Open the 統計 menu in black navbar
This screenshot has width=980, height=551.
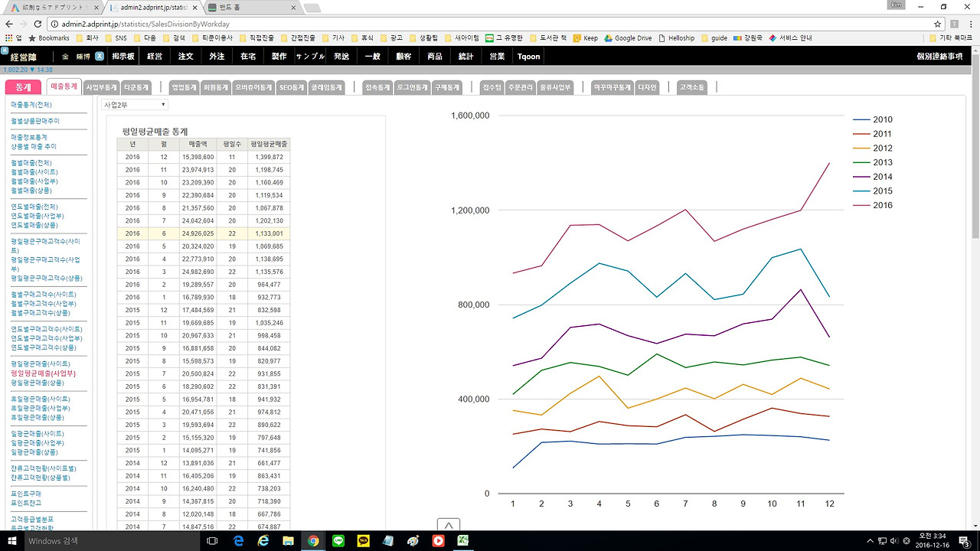pyautogui.click(x=465, y=57)
